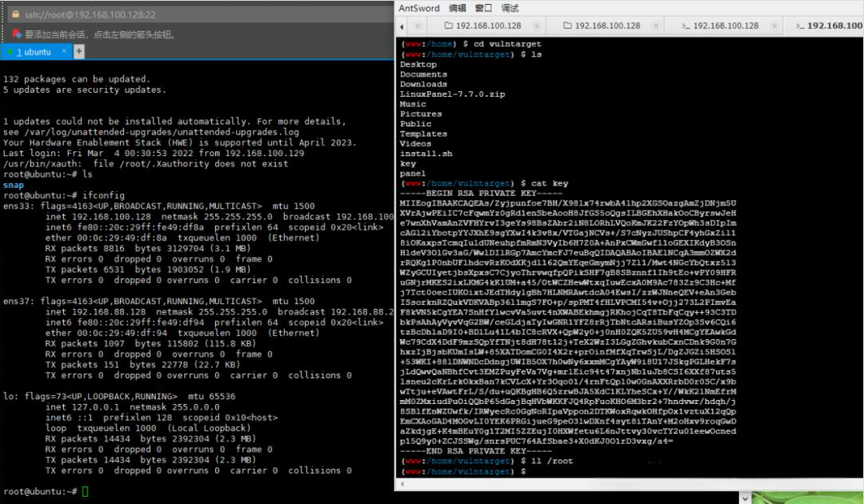The image size is (864, 504).
Task: Click blue 'snap' directory in Xshell output
Action: (x=14, y=185)
